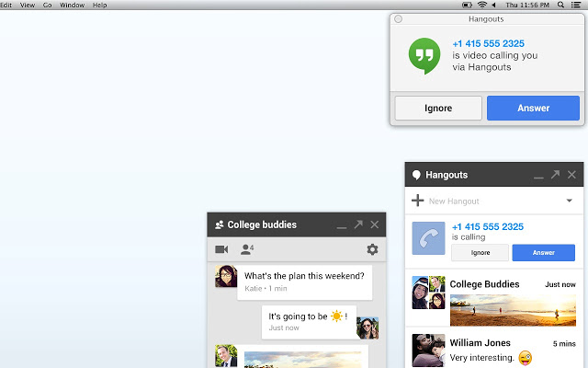Click Katie's avatar beside weekend plan message

click(x=226, y=276)
